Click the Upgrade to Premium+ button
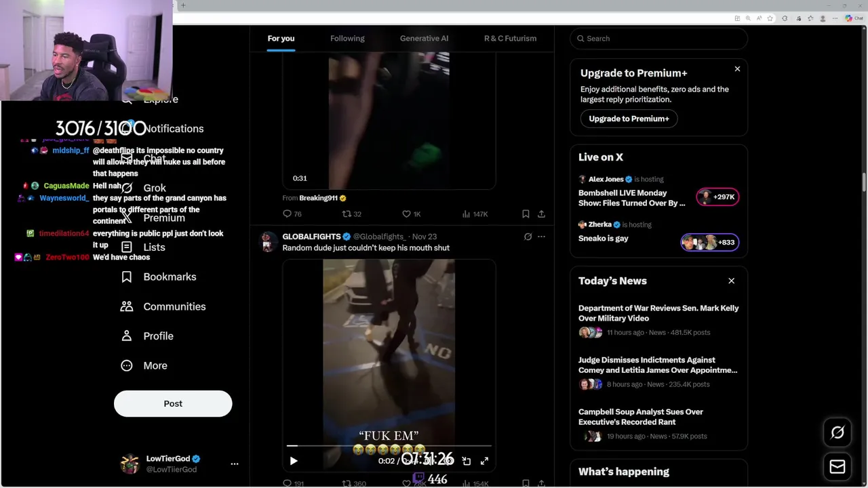This screenshot has width=868, height=488. (x=629, y=119)
